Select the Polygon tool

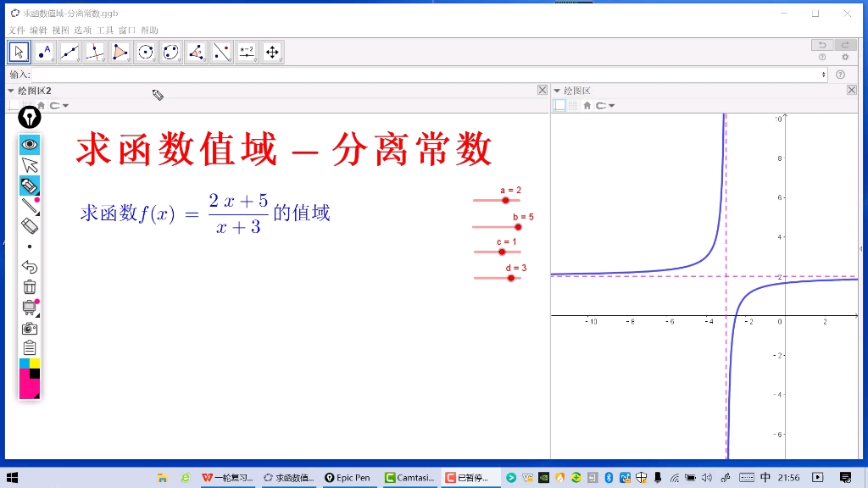tap(120, 52)
